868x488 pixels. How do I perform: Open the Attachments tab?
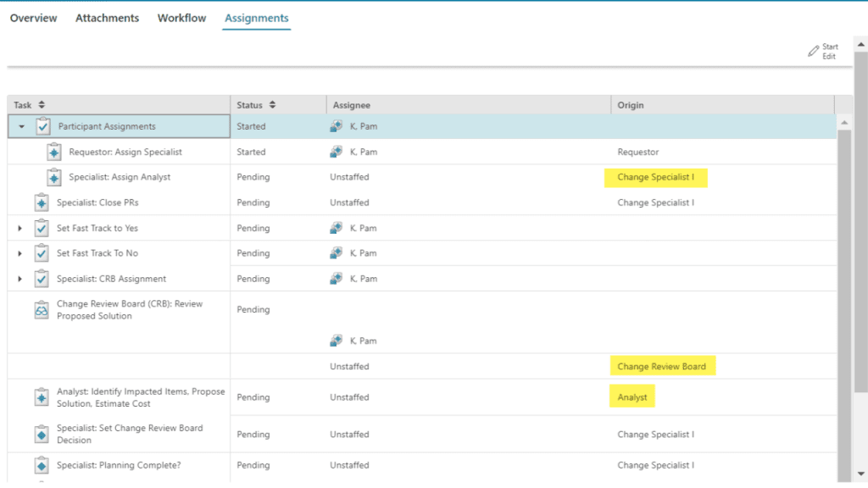[x=107, y=18]
